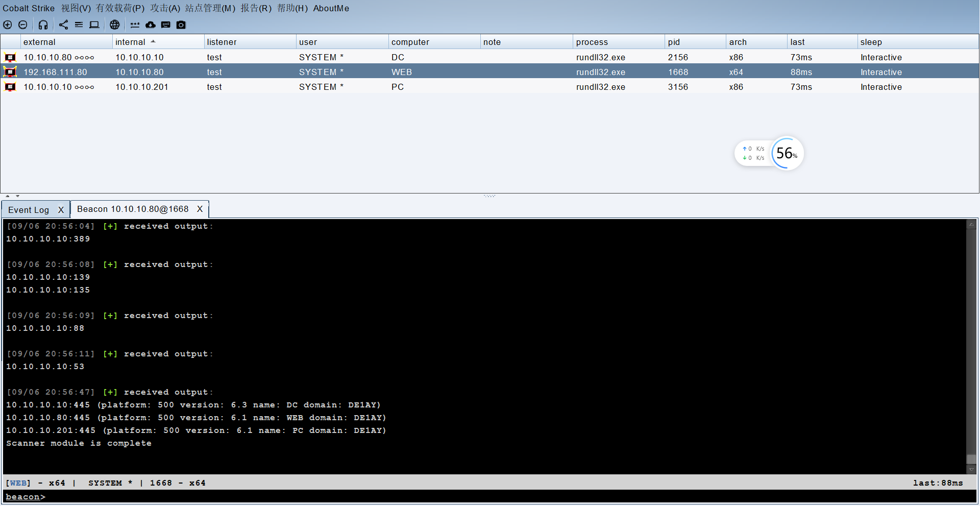980x506 pixels.
Task: Open listeners via headphones icon
Action: tap(43, 25)
